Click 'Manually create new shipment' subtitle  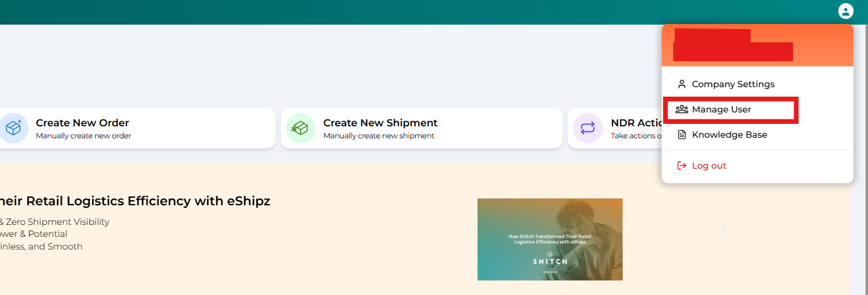click(379, 136)
